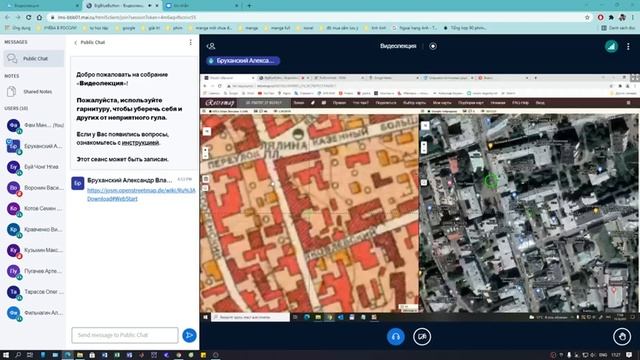Open Task View on the taskbar

30,355
